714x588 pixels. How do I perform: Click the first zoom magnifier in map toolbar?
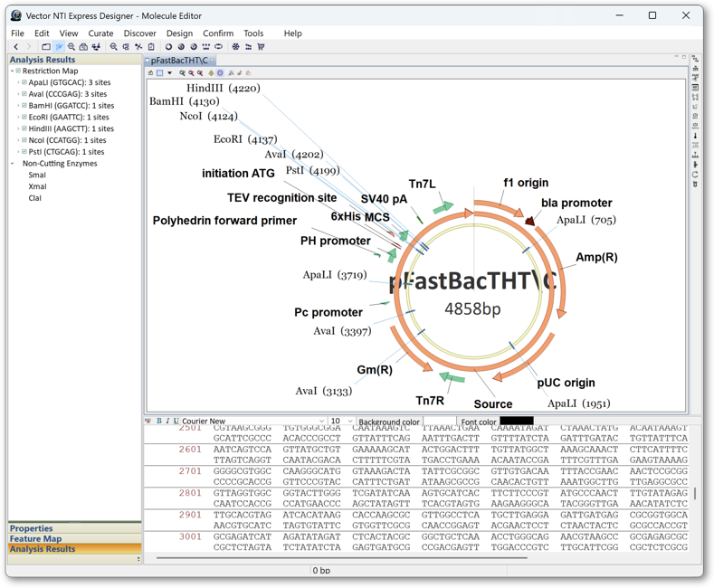click(182, 72)
